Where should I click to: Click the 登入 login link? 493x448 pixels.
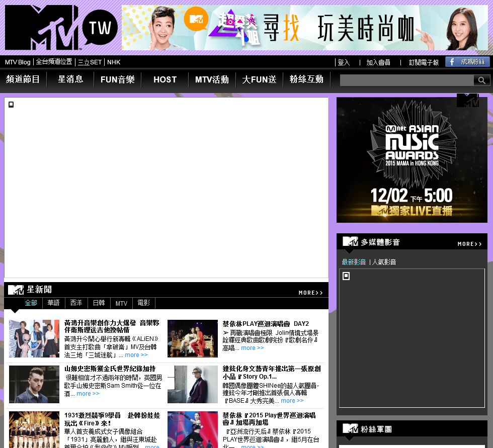[344, 62]
